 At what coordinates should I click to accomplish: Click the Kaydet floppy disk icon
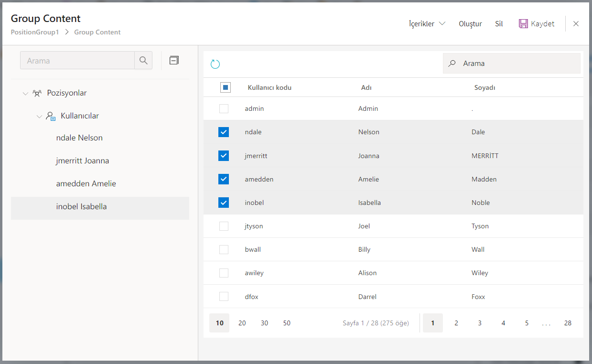tap(523, 24)
